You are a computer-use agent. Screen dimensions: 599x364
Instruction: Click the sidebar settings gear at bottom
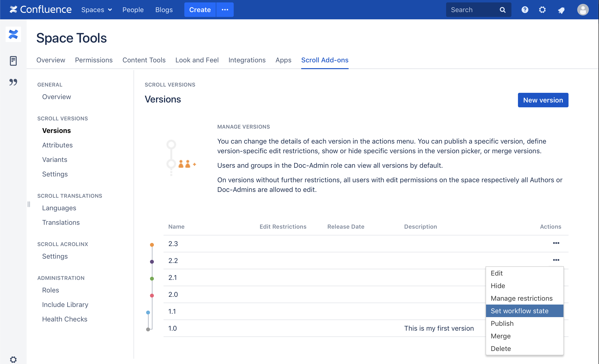tap(13, 359)
